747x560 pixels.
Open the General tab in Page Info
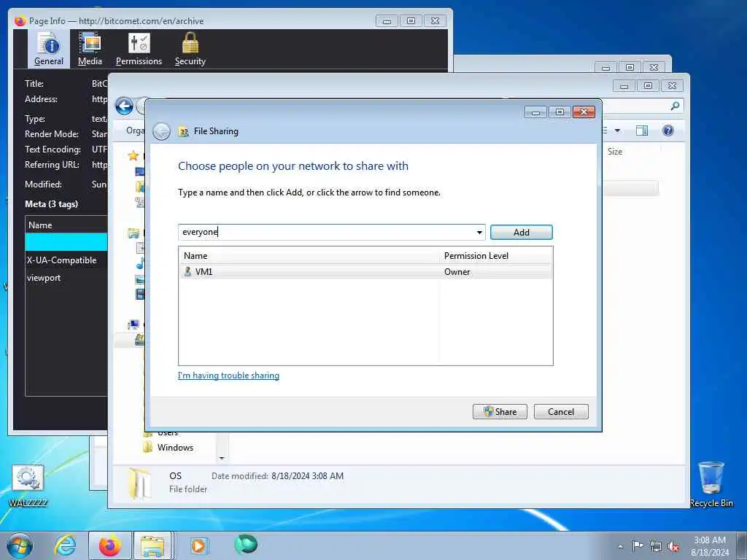pos(49,49)
